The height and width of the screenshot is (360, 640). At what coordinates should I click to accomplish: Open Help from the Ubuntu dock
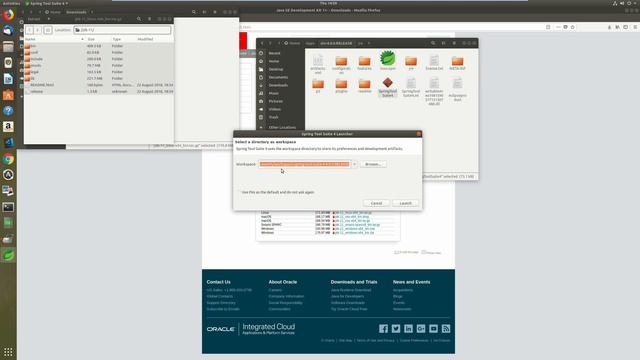[8, 111]
